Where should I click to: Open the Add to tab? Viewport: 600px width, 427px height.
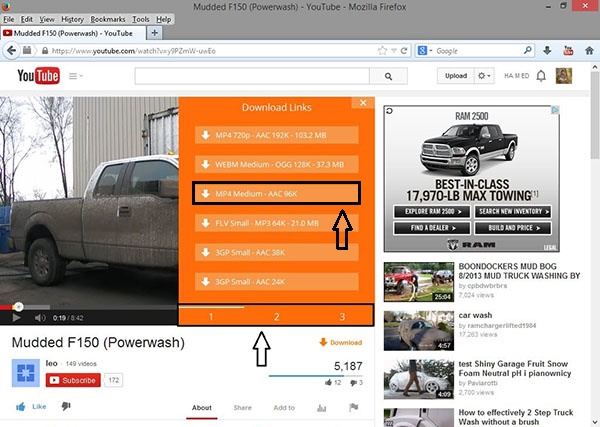tap(284, 408)
